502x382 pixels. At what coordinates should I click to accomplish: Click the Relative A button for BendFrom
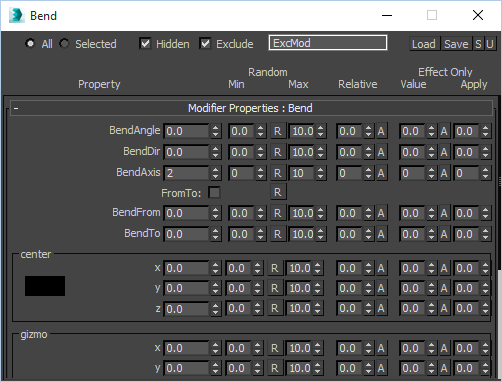[x=381, y=213]
